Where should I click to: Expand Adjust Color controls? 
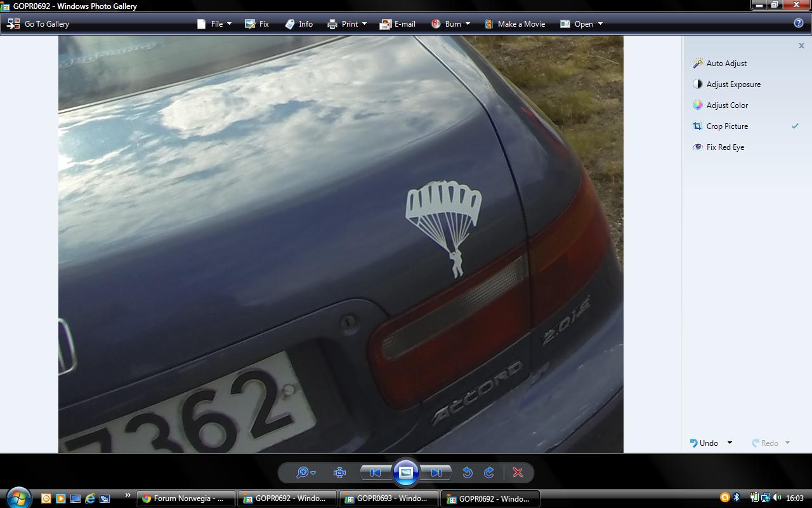point(727,105)
